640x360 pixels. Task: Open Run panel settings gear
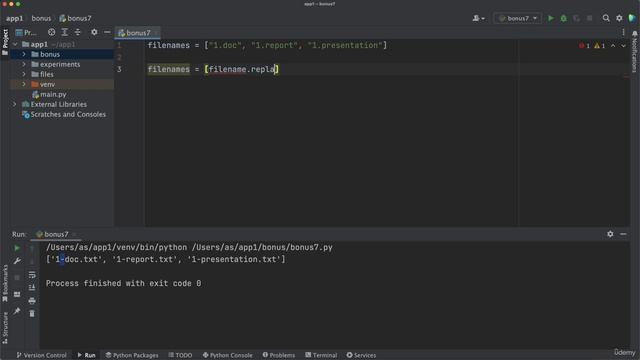coord(610,234)
